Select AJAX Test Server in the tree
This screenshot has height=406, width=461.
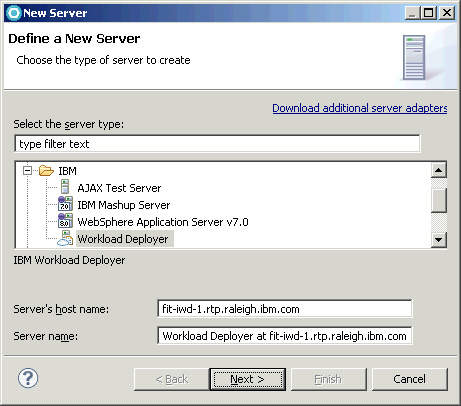119,188
